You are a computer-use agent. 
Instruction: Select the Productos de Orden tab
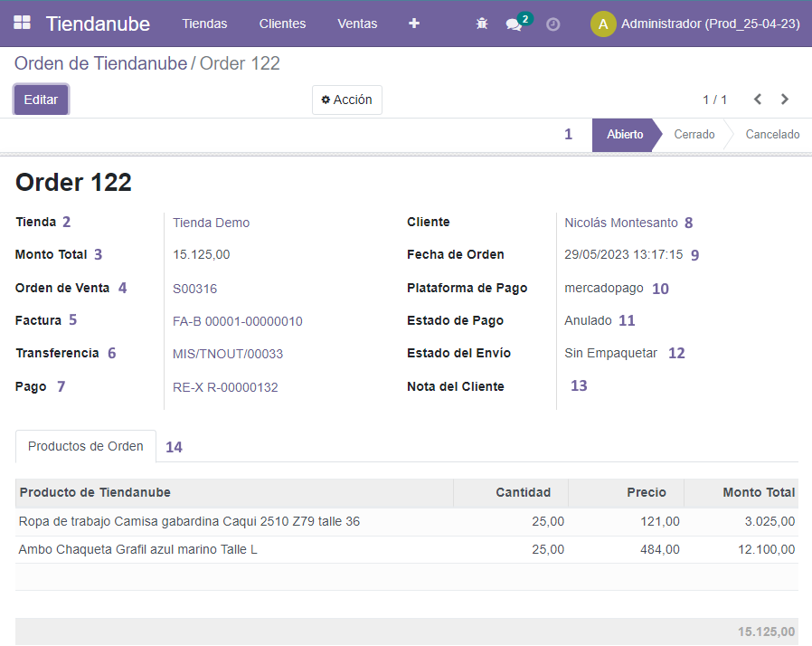point(86,446)
